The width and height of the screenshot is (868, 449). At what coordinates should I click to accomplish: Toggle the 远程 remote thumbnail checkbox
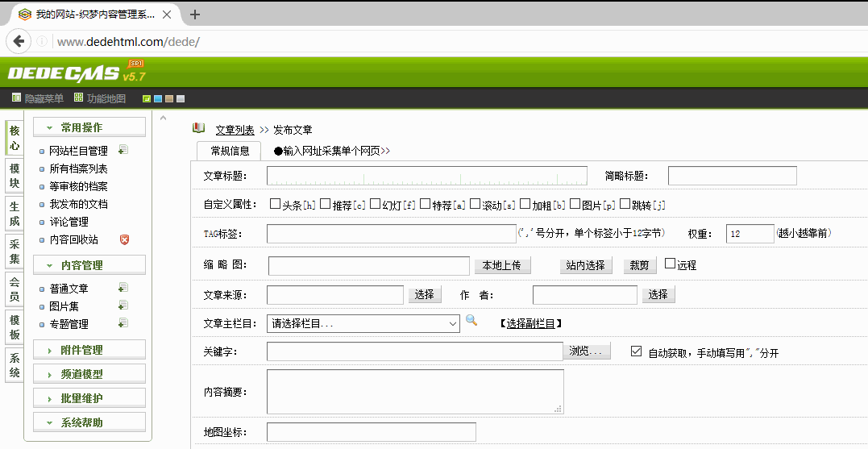670,264
